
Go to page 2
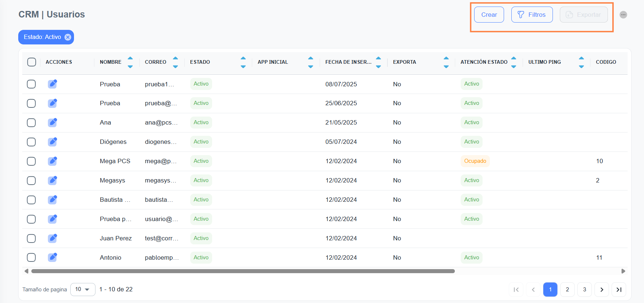coord(567,290)
